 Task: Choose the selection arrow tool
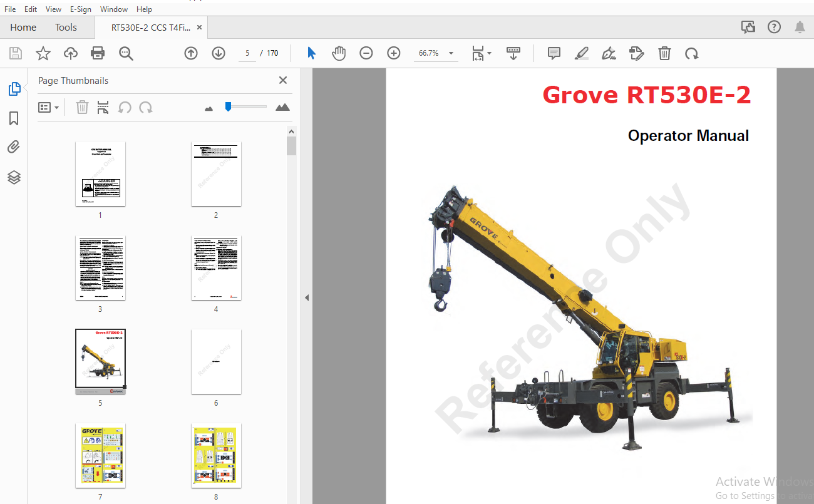(311, 53)
